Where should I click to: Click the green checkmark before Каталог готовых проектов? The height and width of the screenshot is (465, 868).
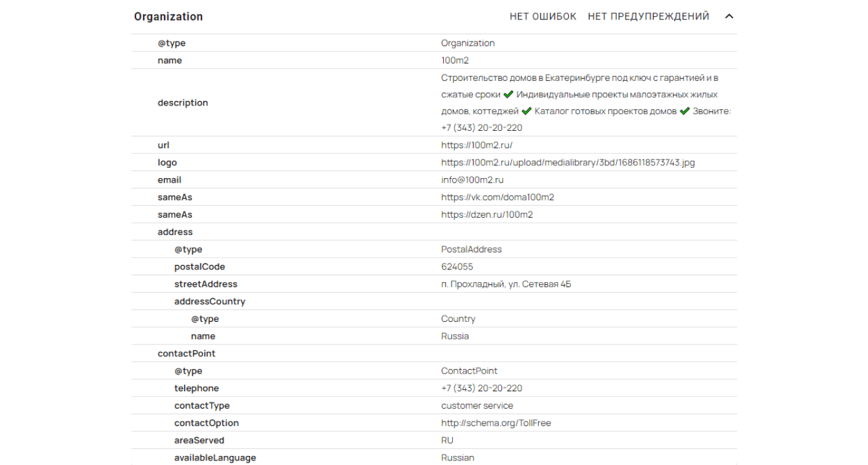tap(527, 111)
